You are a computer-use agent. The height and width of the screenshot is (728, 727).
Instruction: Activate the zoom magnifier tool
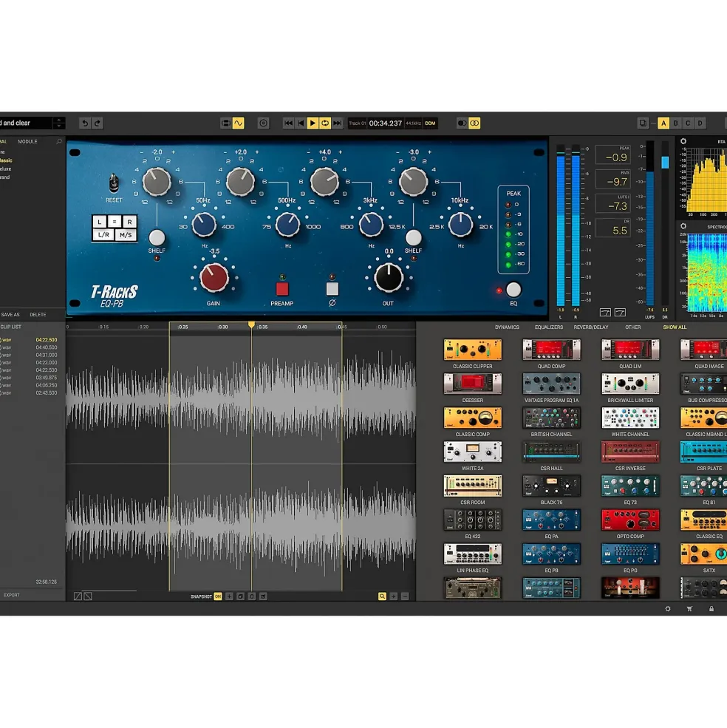tap(382, 596)
